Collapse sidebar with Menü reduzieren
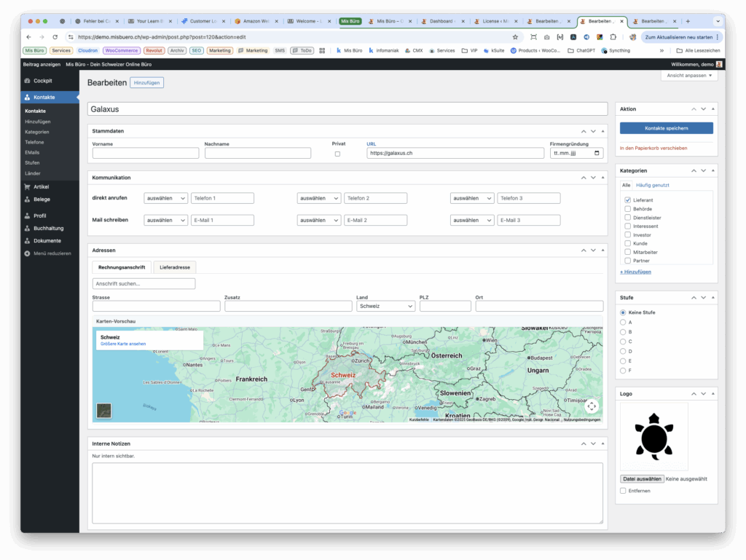The width and height of the screenshot is (746, 560). pos(47,253)
